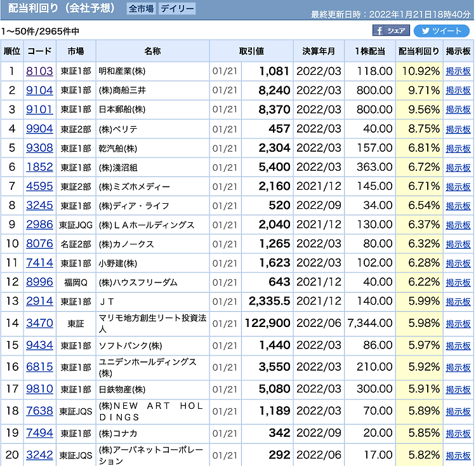Screen dimensions: 476x466
Task: Open 掲示板 link for 淺沼組 row
Action: [458, 167]
